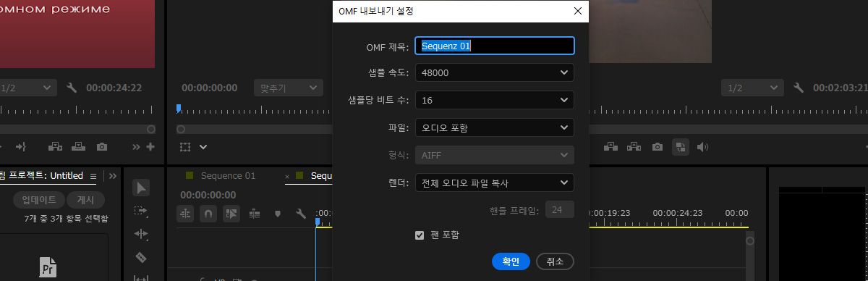Click the program monitor Lift icon
The width and height of the screenshot is (868, 281).
click(x=611, y=146)
